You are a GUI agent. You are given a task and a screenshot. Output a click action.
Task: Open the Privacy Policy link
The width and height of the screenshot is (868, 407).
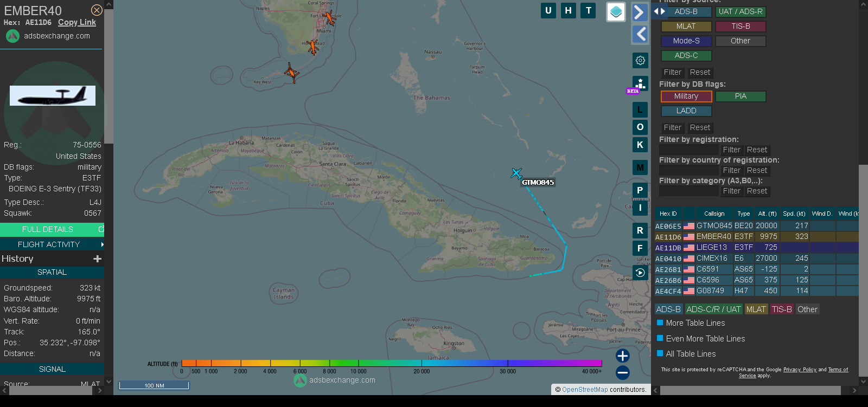pyautogui.click(x=800, y=370)
